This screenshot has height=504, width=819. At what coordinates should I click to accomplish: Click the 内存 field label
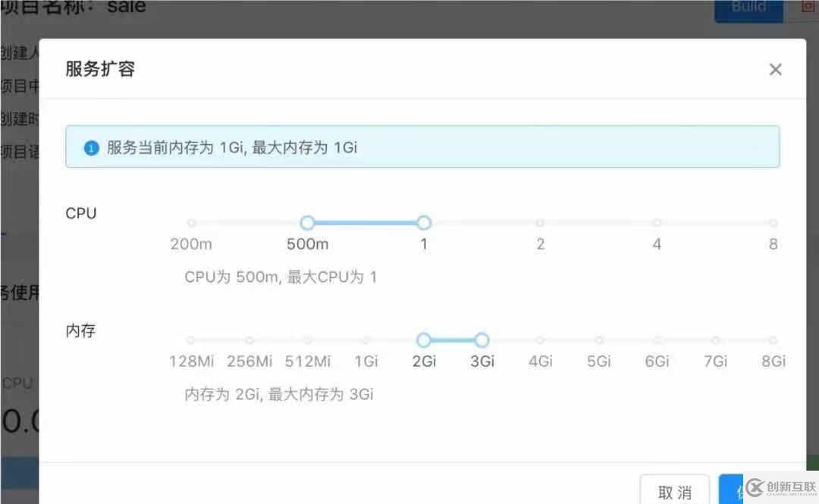80,330
